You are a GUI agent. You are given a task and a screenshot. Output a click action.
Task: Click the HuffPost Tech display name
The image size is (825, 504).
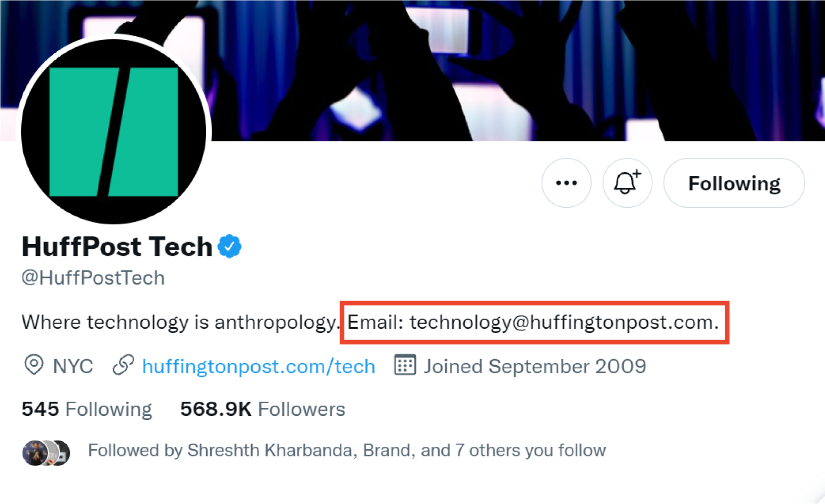(x=117, y=247)
